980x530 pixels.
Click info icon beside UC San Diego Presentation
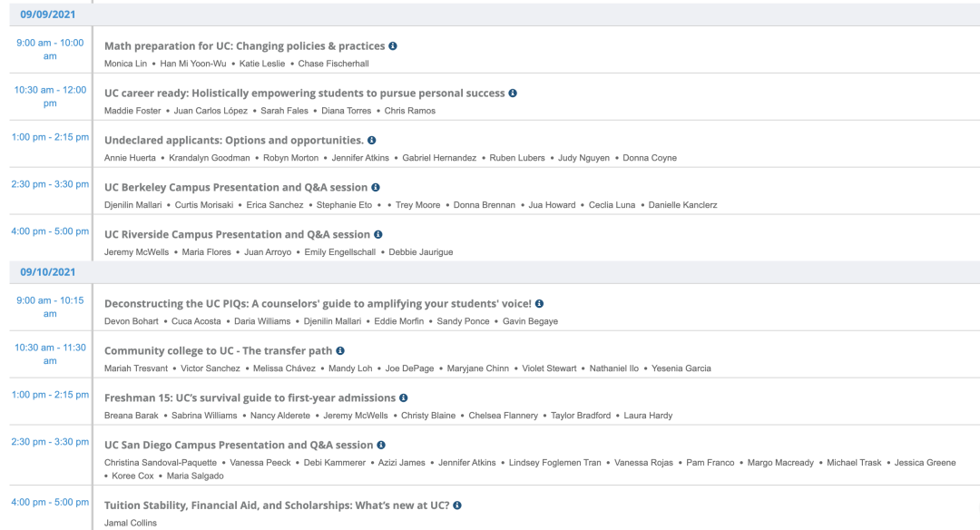pyautogui.click(x=380, y=445)
